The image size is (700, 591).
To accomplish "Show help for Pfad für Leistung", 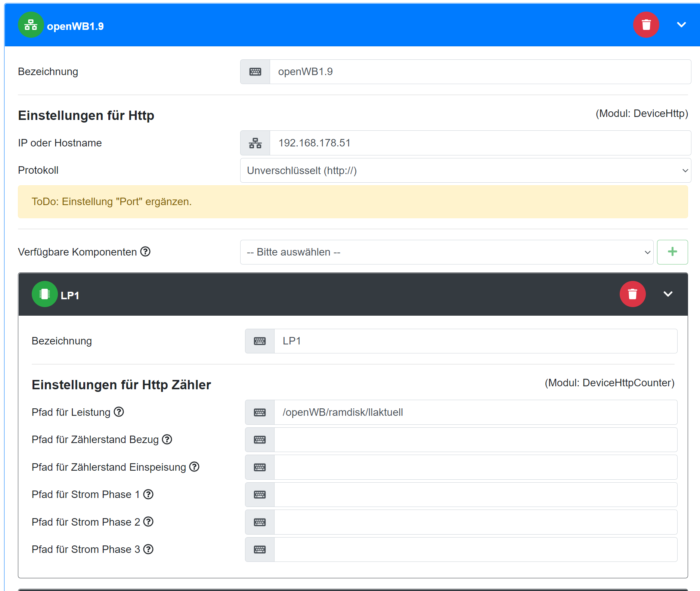I will [x=119, y=412].
